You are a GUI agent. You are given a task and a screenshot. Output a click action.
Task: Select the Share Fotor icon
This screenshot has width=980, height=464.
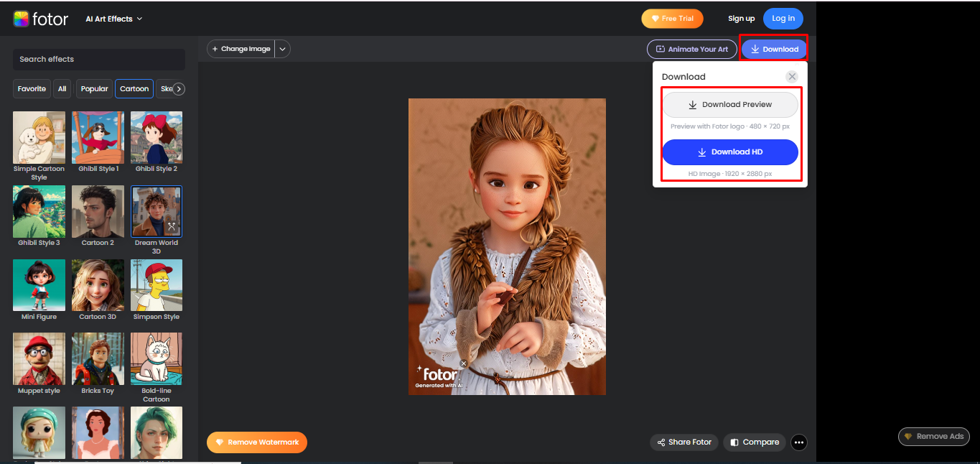coord(661,442)
